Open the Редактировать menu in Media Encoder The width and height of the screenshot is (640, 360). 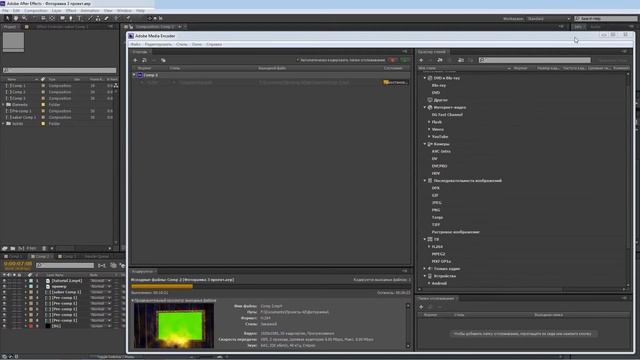[158, 44]
